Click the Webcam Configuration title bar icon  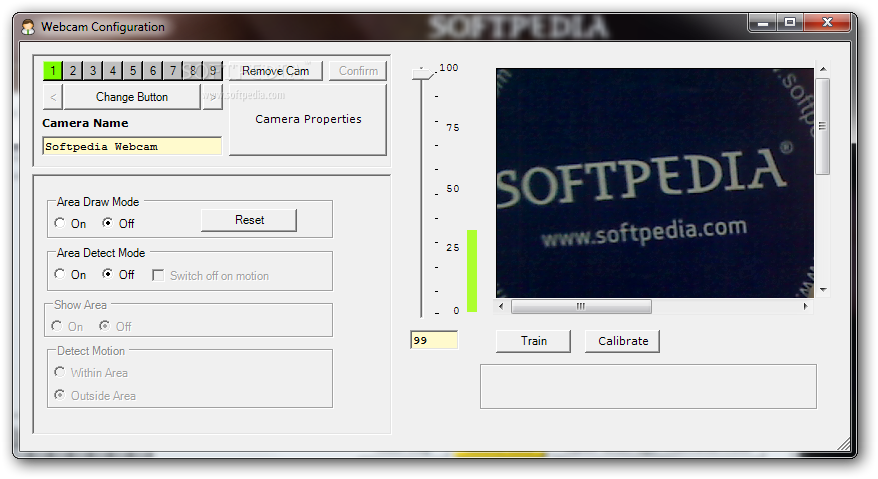(28, 26)
